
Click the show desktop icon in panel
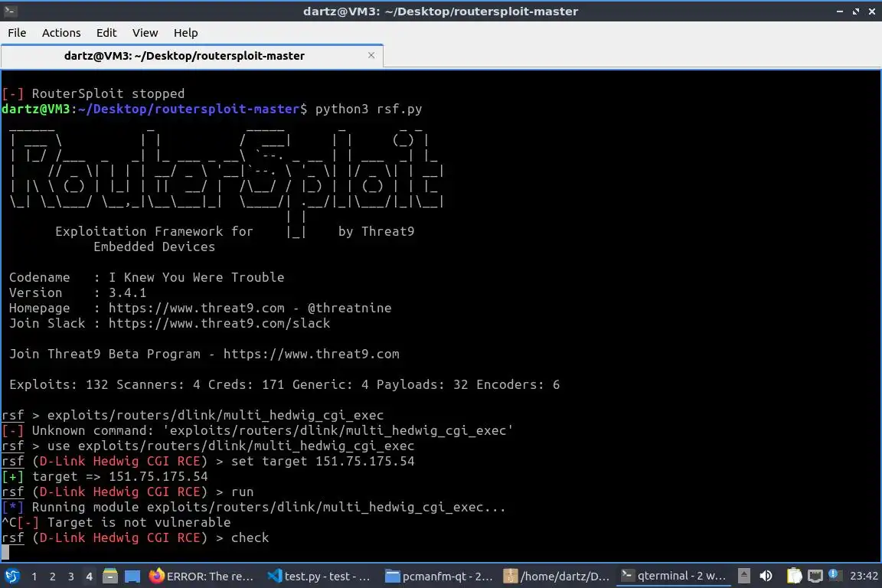pyautogui.click(x=132, y=576)
